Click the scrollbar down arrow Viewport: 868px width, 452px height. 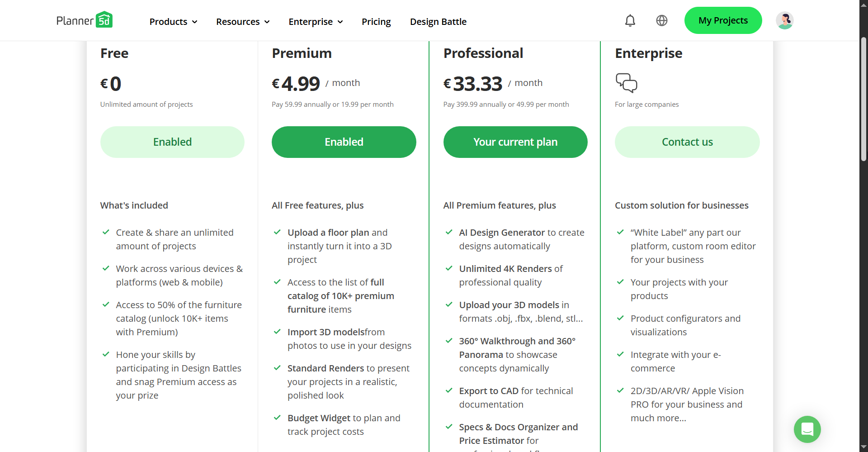(x=863, y=447)
